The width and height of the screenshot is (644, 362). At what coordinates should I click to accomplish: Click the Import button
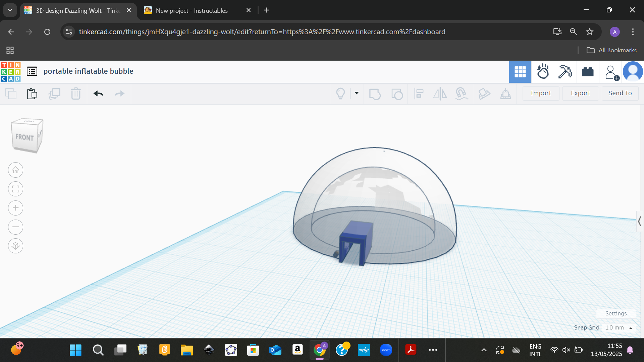tap(541, 93)
